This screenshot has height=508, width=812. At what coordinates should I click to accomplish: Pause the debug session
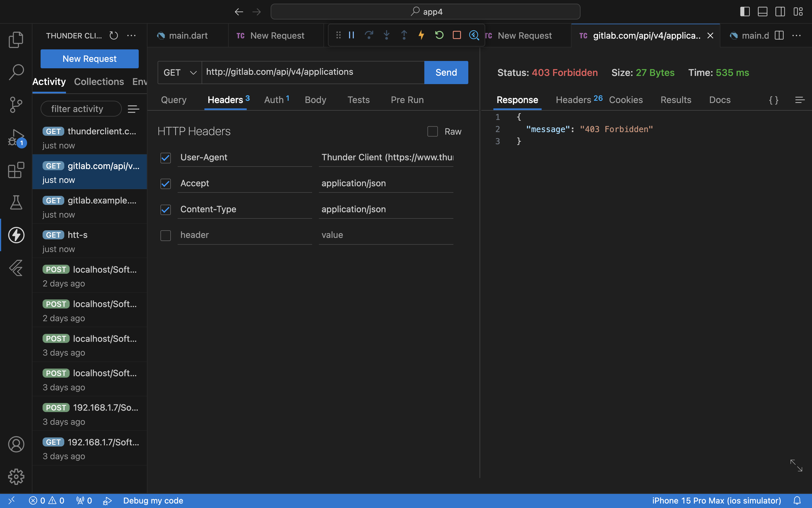351,35
